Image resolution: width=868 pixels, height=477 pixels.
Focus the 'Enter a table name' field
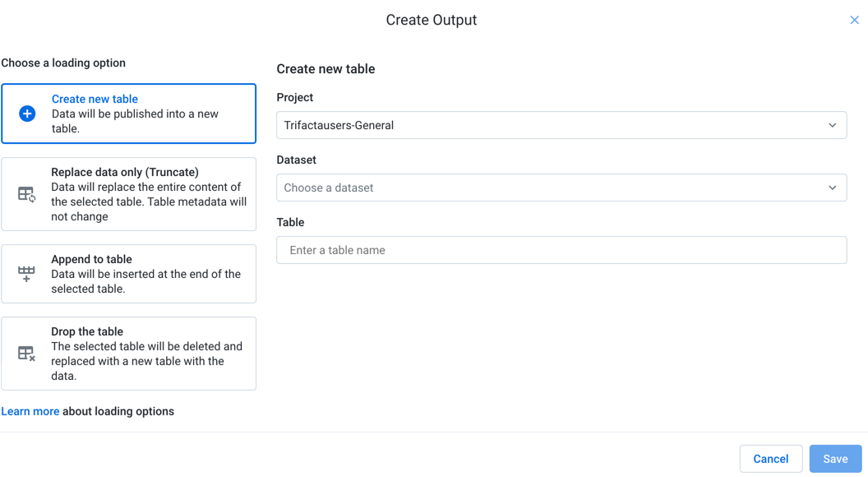(x=561, y=250)
